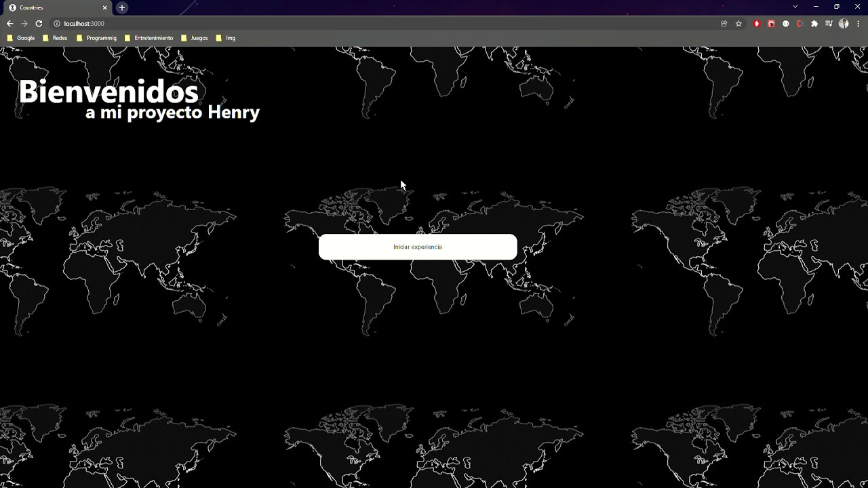Open the white circular extension icon
Screen dimensions: 868x488
(786, 24)
